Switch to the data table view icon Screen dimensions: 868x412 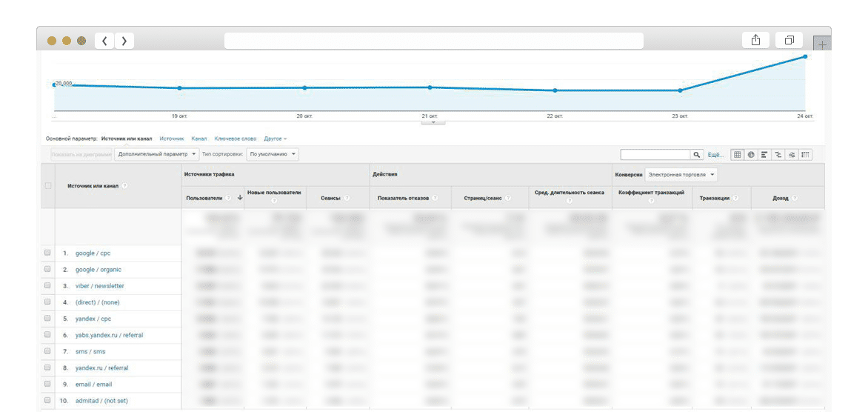coord(737,155)
